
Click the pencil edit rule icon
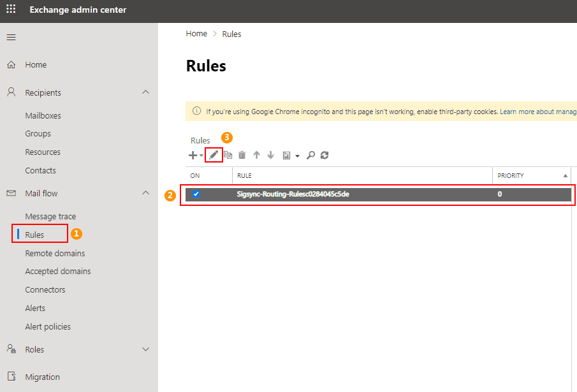(x=214, y=155)
